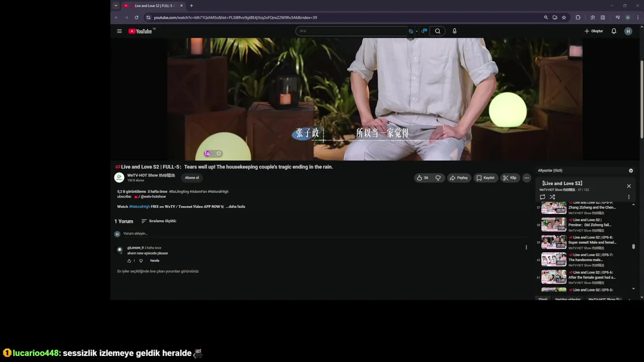
Task: Toggle playlist shuffle
Action: click(552, 197)
